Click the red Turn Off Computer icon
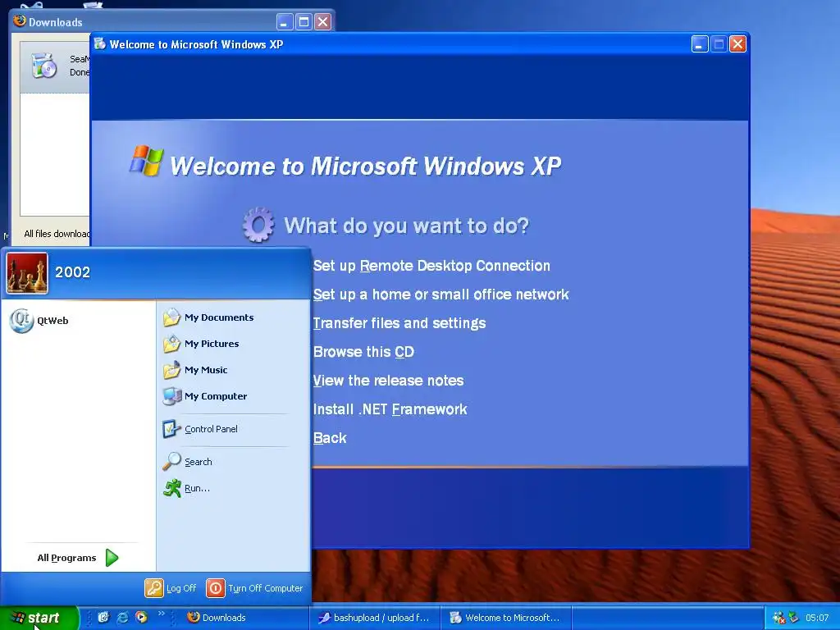840x630 pixels. 216,587
